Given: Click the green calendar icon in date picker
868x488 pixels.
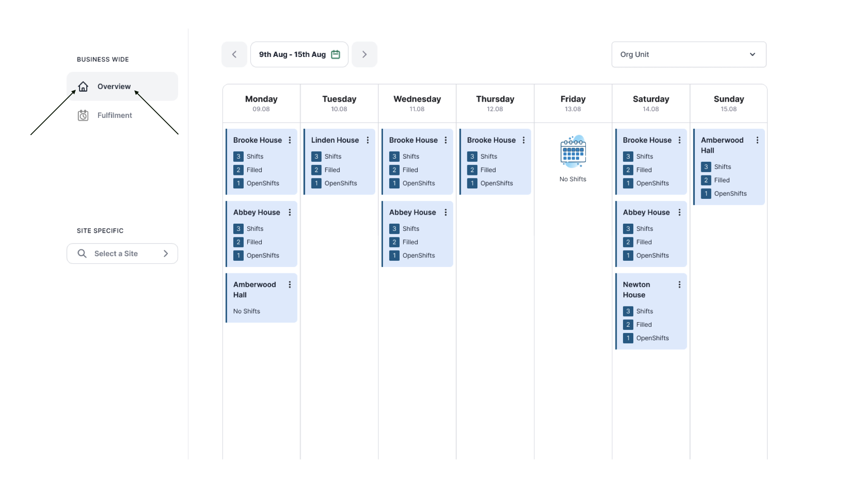Looking at the screenshot, I should point(335,54).
